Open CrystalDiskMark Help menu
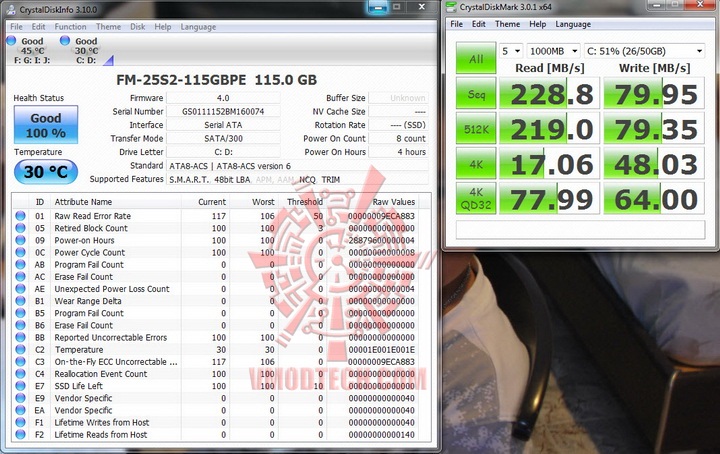 click(537, 24)
